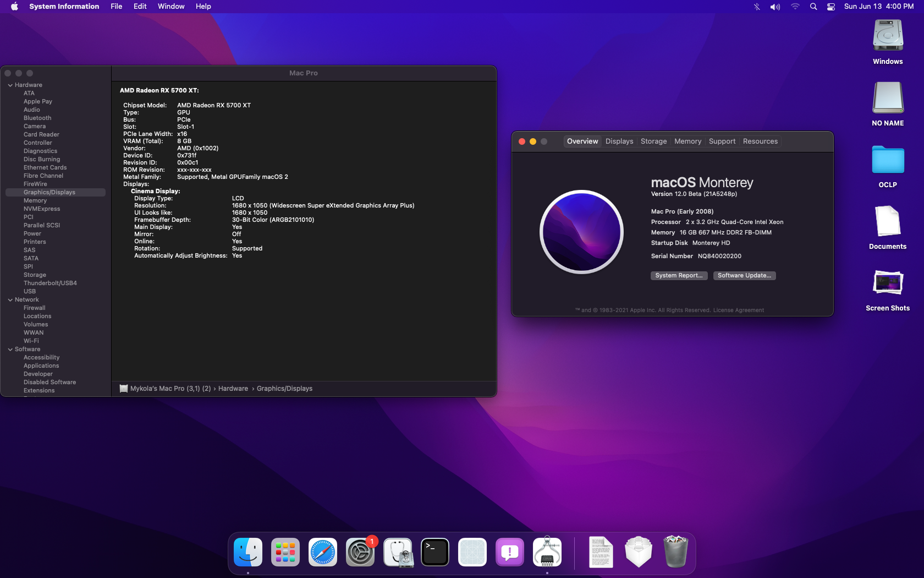Open the Window menu
The height and width of the screenshot is (578, 924).
[x=171, y=7]
